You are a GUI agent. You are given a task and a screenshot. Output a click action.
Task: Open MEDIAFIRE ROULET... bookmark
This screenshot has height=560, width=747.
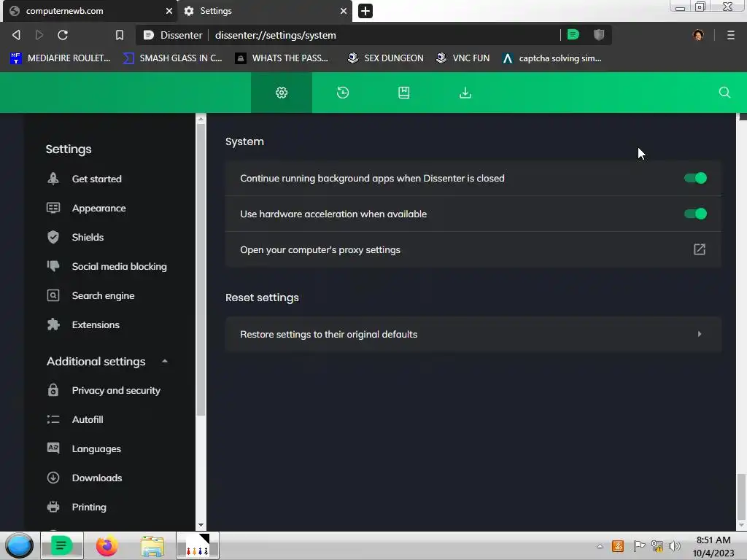coord(61,58)
